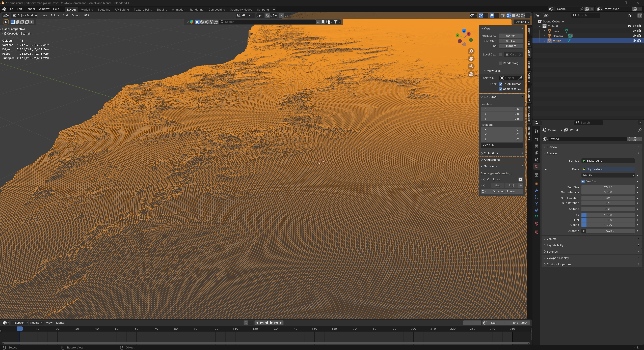Click the Geo-coordinates button
Viewport: 644px width, 350px height.
point(503,191)
